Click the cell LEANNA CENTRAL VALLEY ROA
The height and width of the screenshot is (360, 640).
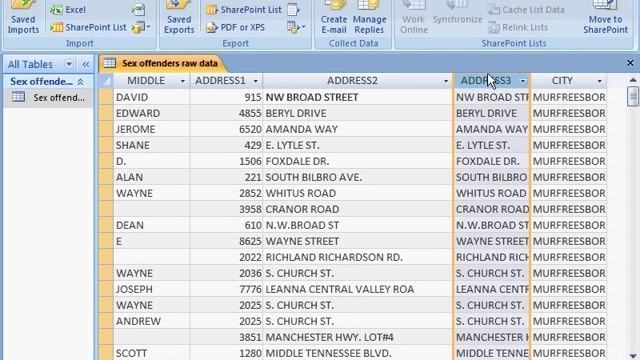click(x=358, y=289)
